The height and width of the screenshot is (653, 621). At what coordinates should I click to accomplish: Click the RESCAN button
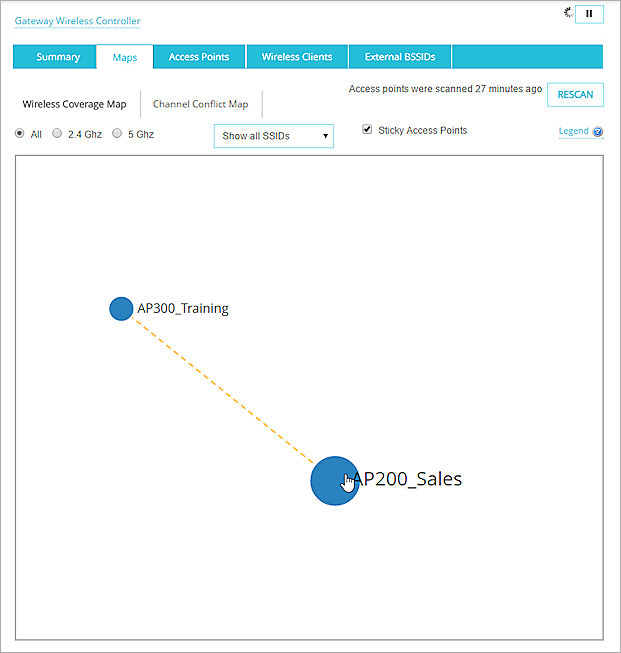click(x=575, y=95)
